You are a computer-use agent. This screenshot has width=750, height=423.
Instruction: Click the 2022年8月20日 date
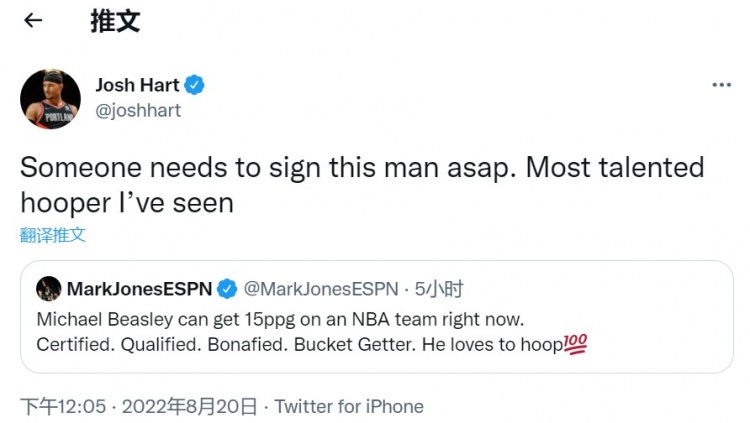coord(189,407)
